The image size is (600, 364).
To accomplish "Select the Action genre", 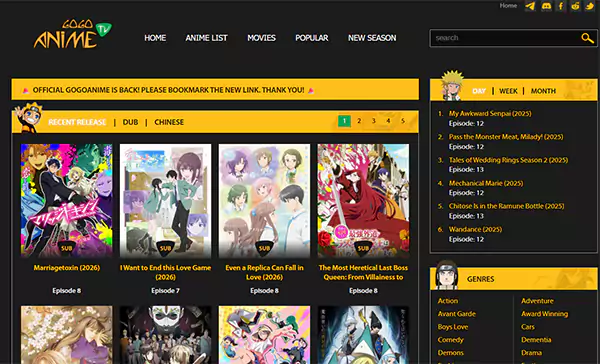I will pyautogui.click(x=448, y=301).
